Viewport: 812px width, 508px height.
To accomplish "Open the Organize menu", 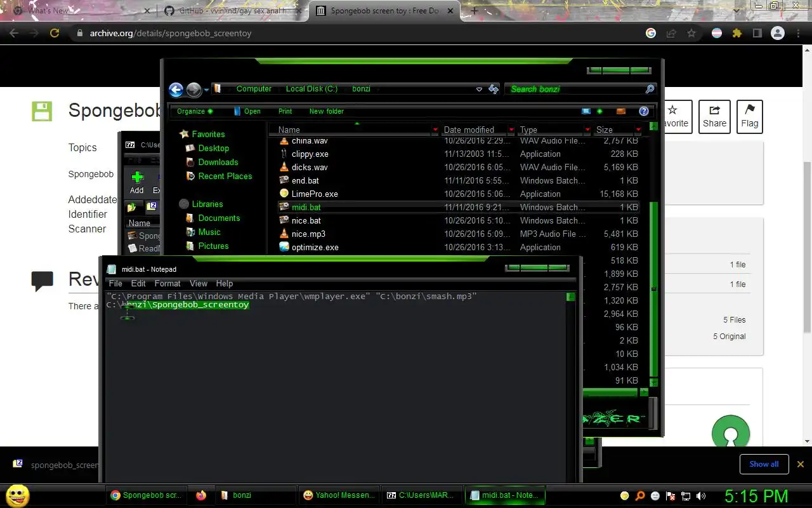I will pyautogui.click(x=195, y=111).
